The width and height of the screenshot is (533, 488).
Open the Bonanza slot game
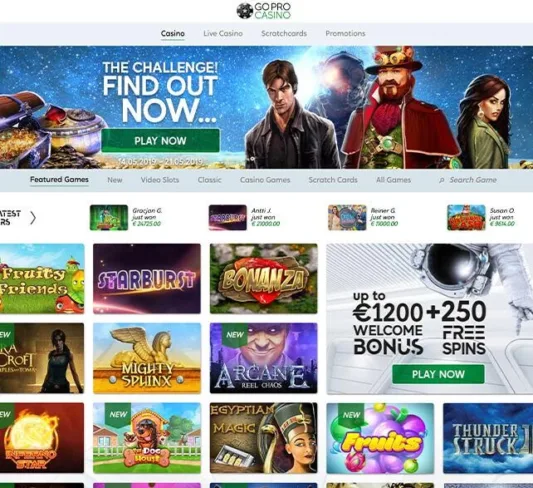(x=263, y=279)
